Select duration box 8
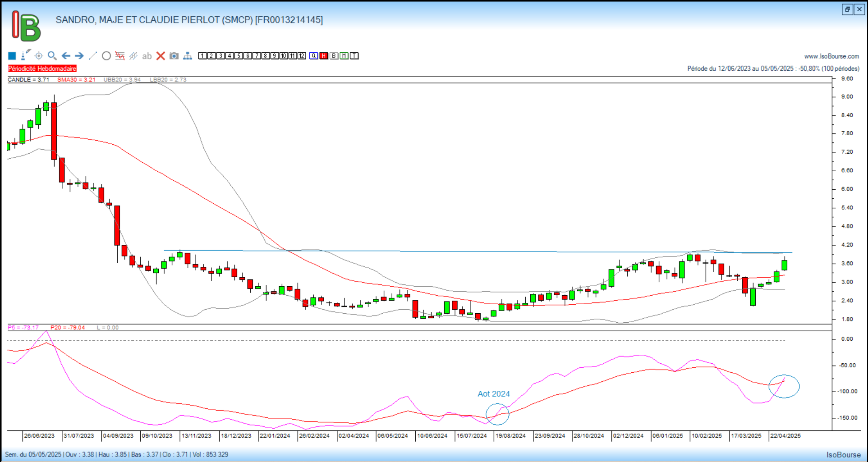The image size is (868, 462). [265, 56]
